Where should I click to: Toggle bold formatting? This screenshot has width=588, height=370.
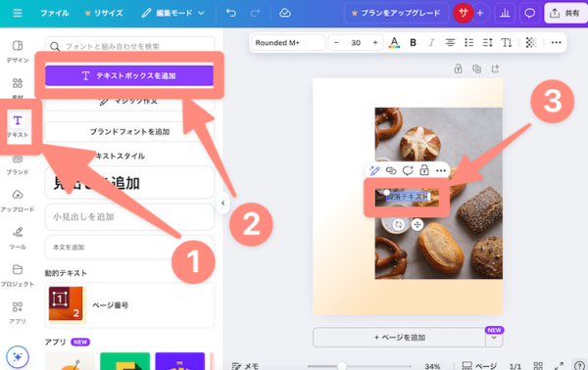pos(413,43)
